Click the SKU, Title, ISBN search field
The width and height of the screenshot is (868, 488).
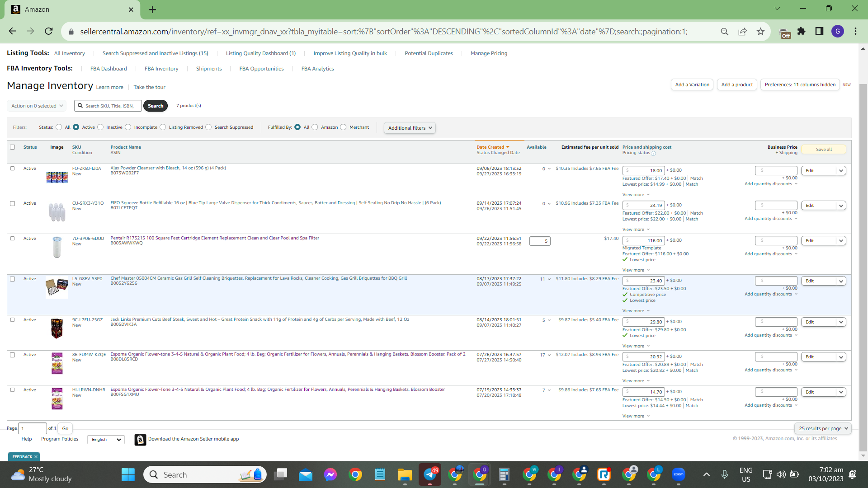pos(108,106)
